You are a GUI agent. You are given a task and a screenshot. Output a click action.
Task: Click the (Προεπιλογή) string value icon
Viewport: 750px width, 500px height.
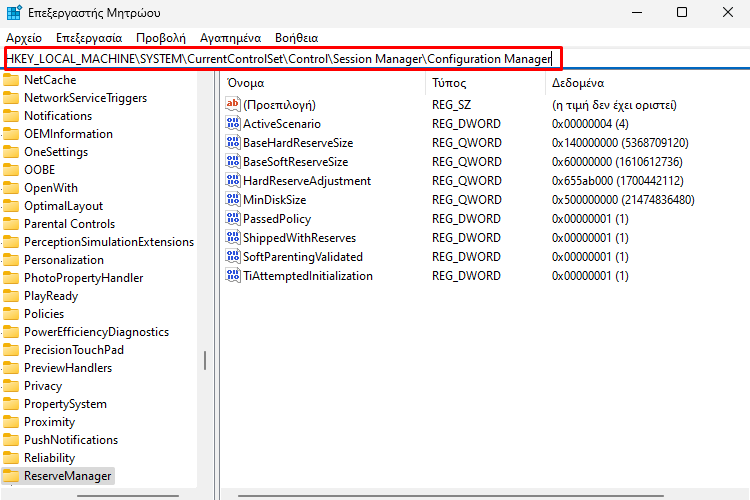pyautogui.click(x=233, y=104)
